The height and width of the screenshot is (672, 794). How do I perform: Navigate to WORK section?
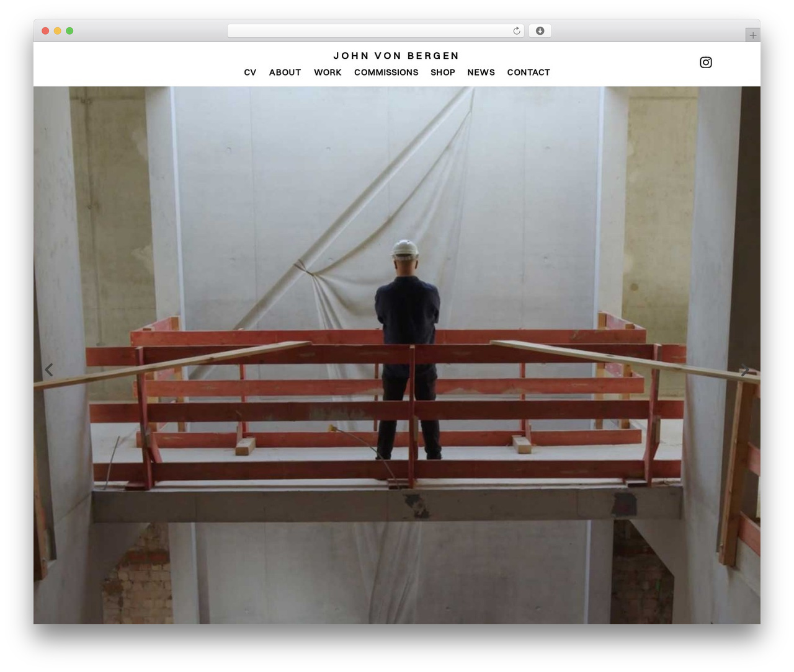[328, 73]
